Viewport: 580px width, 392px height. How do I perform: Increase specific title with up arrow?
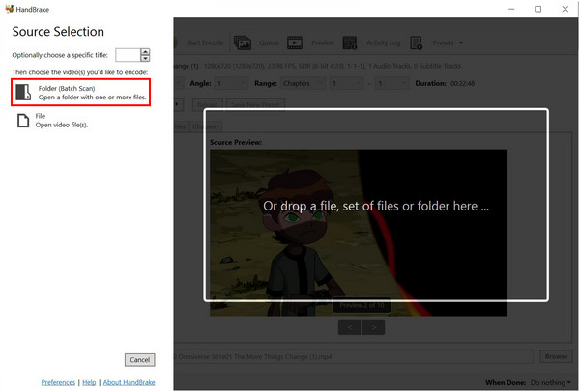145,51
